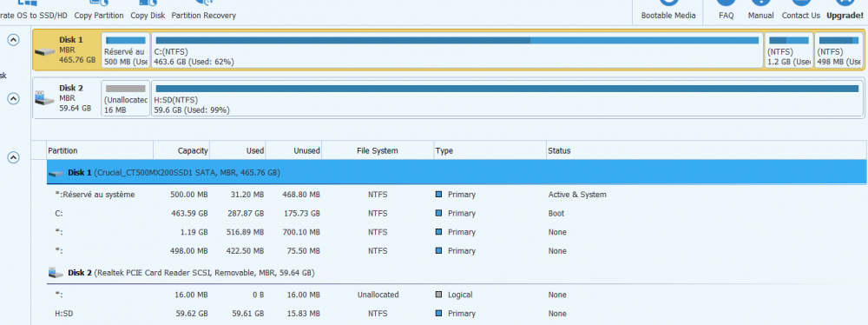Screen dimensions: 868x325
Task: Click the 498.00 MB capacity cell
Action: (189, 250)
